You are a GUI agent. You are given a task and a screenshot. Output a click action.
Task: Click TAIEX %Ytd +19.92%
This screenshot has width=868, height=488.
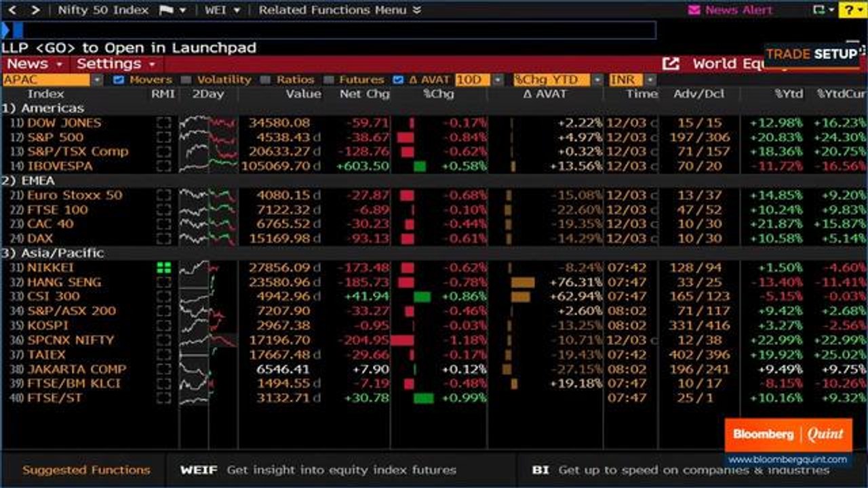click(776, 355)
